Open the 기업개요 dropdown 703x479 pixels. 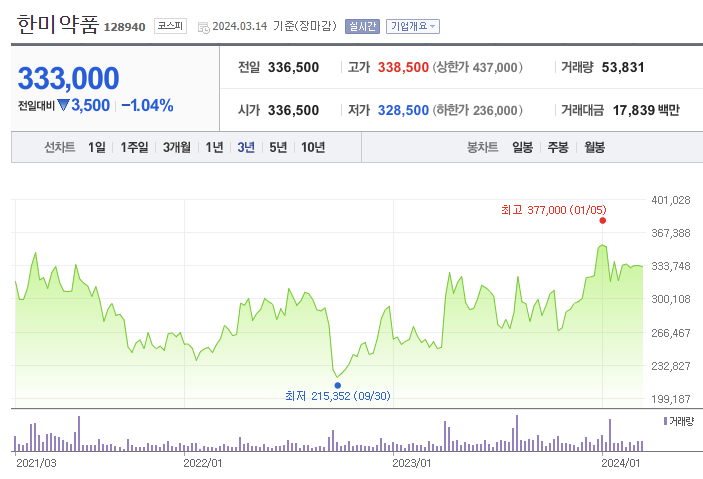412,26
